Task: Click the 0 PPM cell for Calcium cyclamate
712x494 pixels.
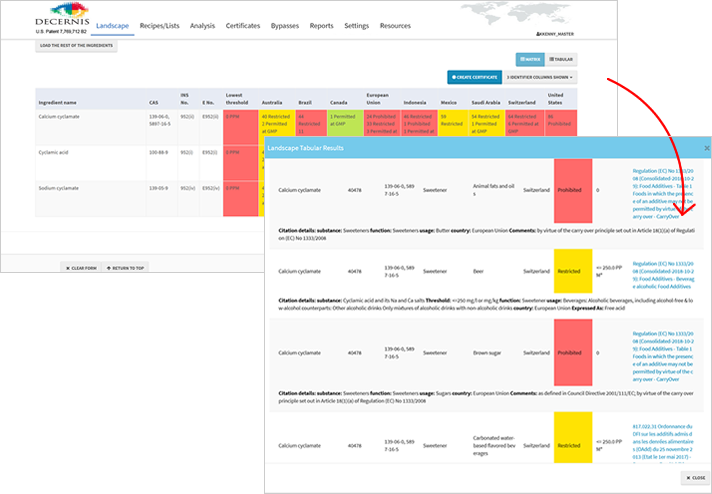Action: click(241, 127)
